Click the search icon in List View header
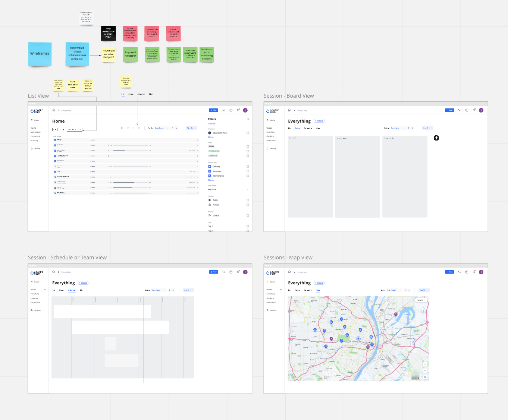 click(x=224, y=110)
